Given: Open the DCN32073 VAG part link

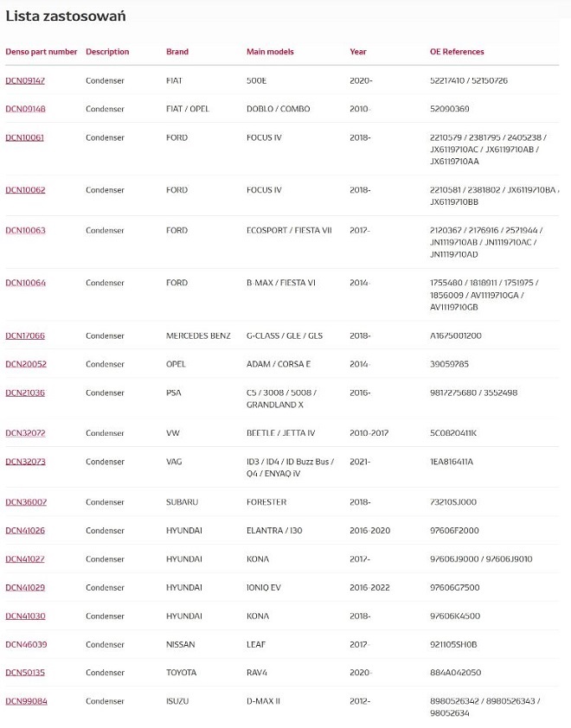Looking at the screenshot, I should pyautogui.click(x=25, y=462).
